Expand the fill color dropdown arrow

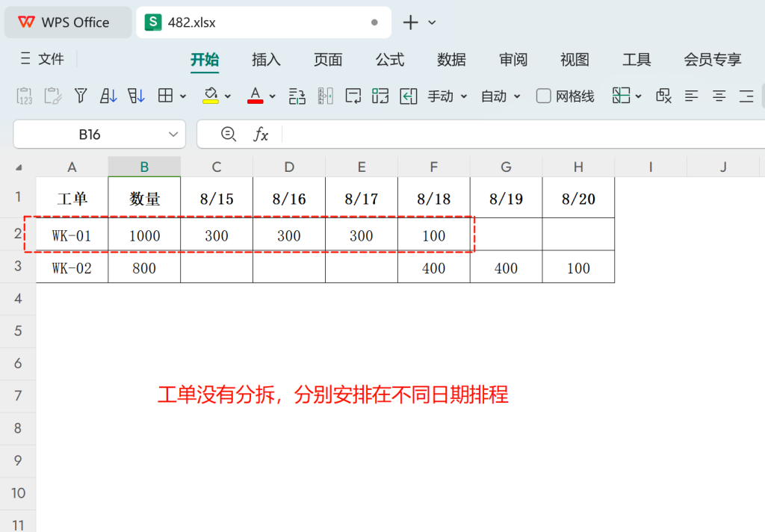(x=228, y=96)
